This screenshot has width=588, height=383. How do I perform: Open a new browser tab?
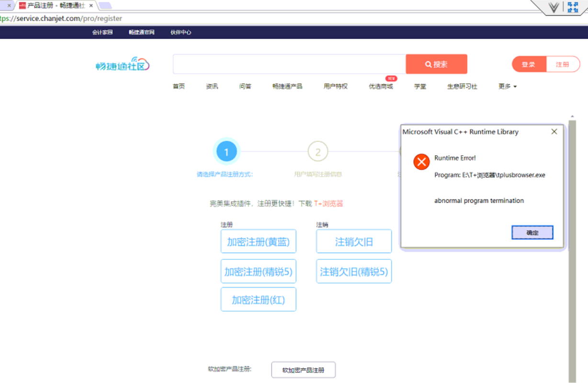105,6
